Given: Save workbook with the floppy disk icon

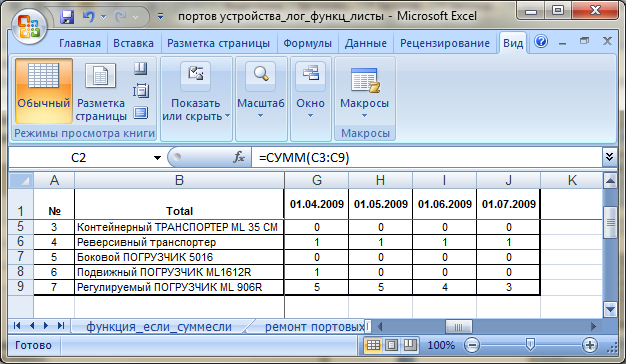Looking at the screenshot, I should pyautogui.click(x=67, y=17).
